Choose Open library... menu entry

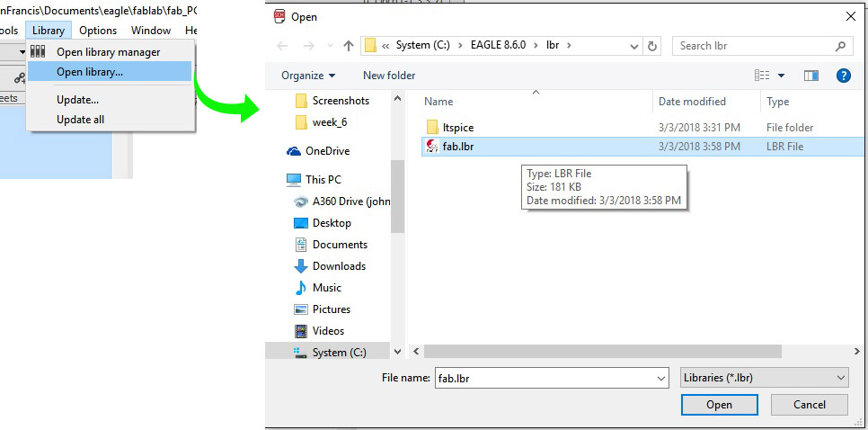pos(110,71)
